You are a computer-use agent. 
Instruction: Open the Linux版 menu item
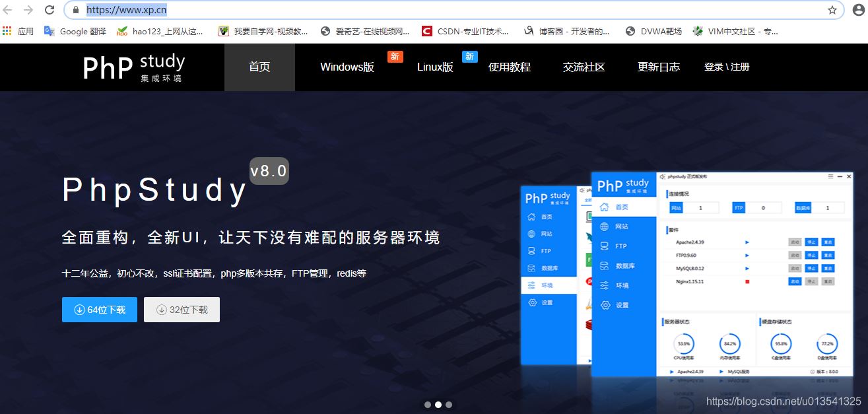click(x=435, y=67)
